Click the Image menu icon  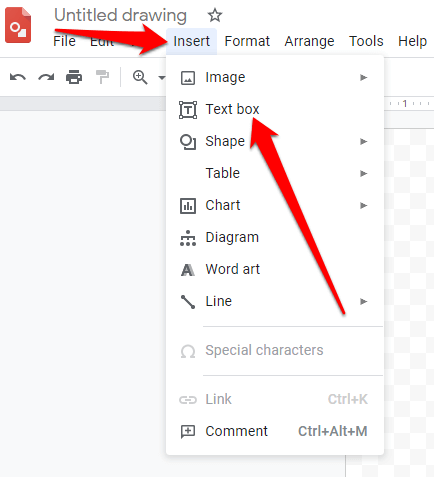(188, 78)
